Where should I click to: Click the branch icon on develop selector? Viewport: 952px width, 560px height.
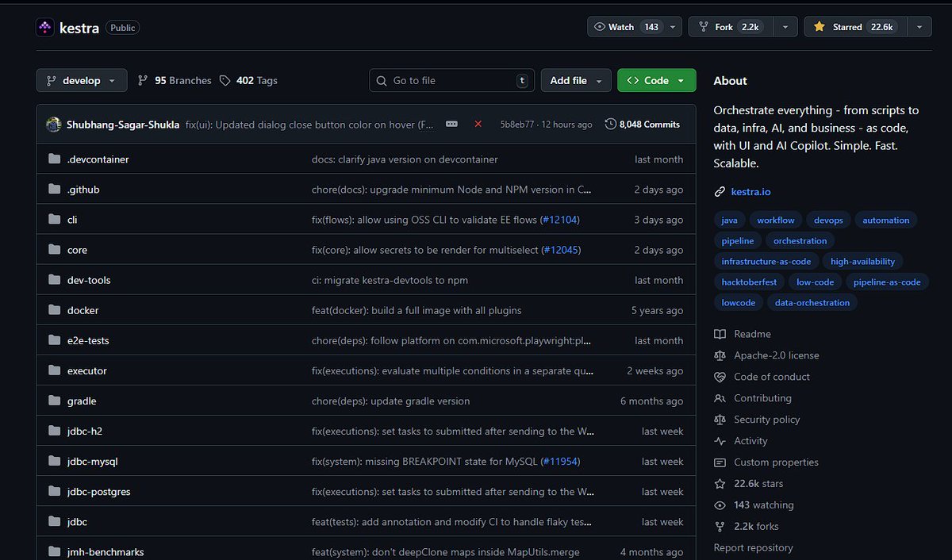coord(52,81)
